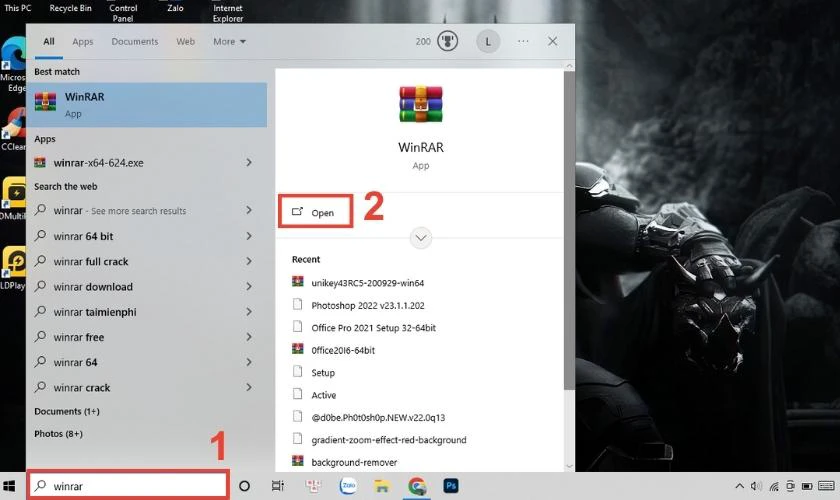Viewport: 840px width, 500px height.
Task: Open the WinRAR best match result
Action: (x=146, y=105)
